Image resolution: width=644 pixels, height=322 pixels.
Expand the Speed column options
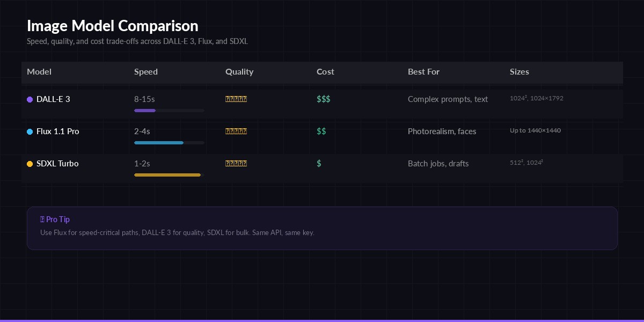click(145, 72)
